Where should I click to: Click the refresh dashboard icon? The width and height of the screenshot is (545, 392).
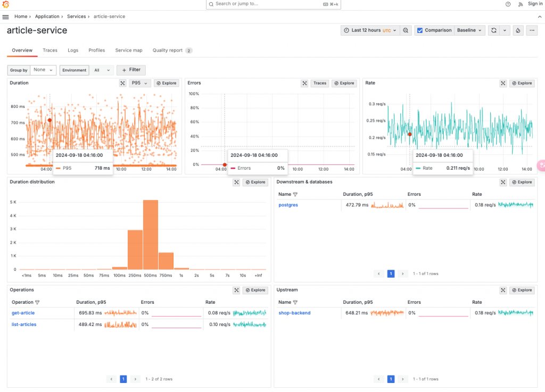493,30
